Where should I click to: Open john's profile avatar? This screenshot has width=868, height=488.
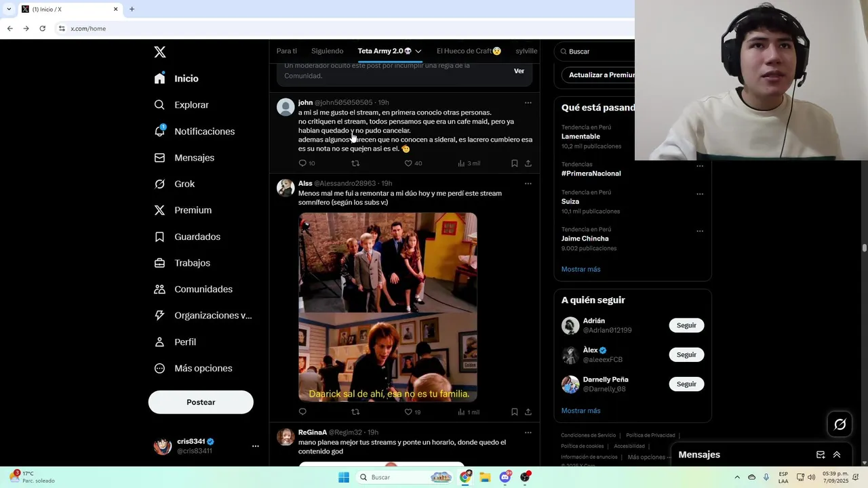(x=285, y=107)
